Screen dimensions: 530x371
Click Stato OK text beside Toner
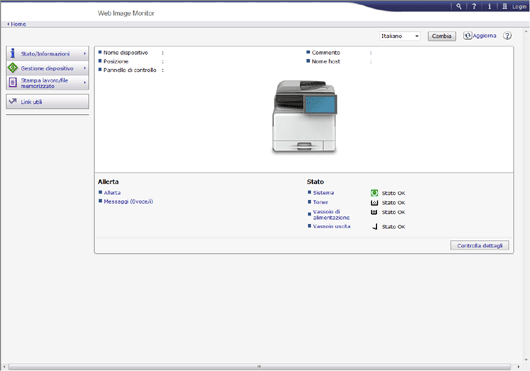[393, 203]
